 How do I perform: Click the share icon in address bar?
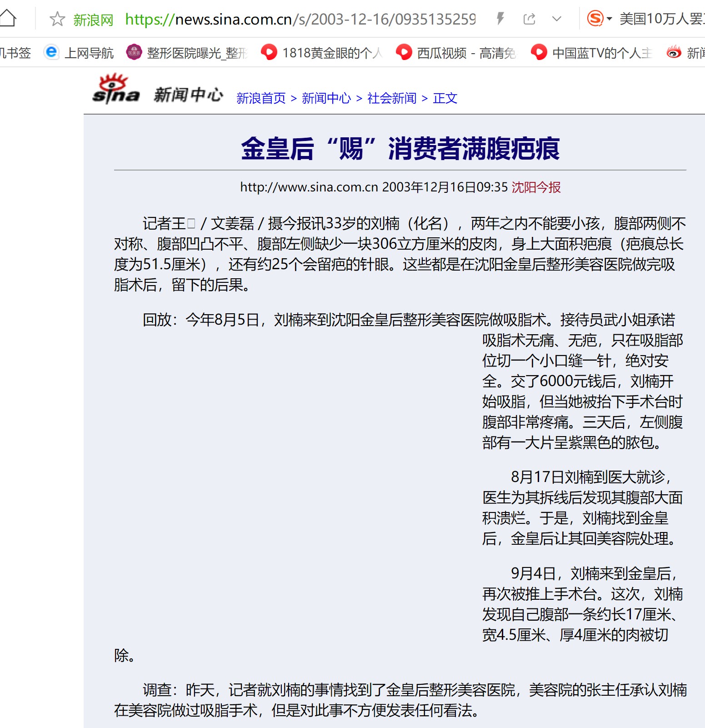(x=529, y=19)
